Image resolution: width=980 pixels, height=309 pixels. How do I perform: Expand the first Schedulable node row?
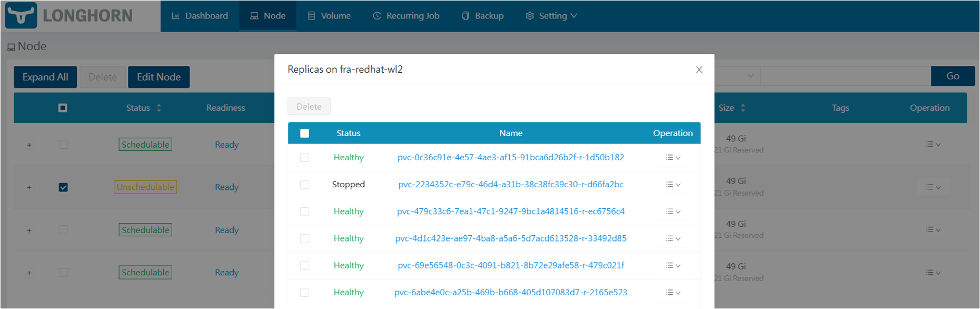[29, 145]
